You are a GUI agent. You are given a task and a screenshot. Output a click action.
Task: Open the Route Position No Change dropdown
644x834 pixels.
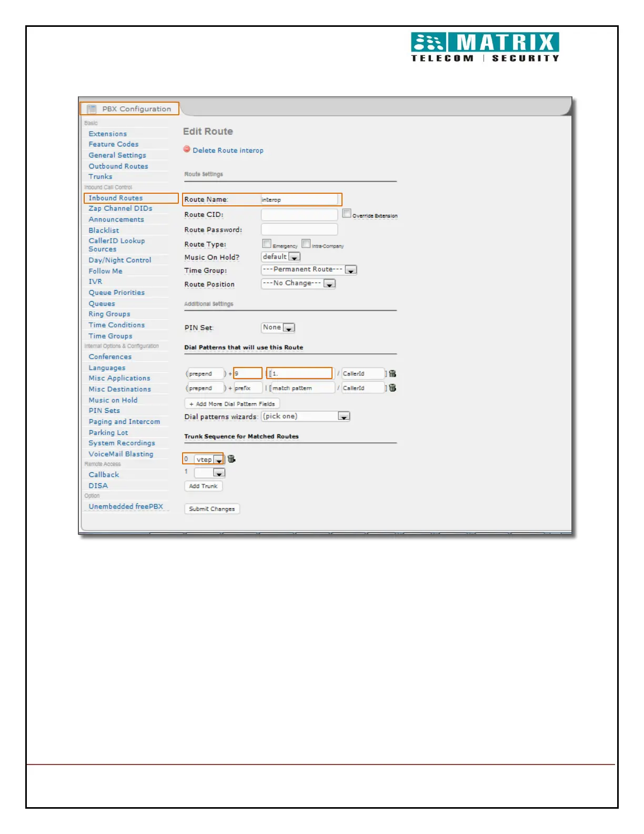point(298,283)
